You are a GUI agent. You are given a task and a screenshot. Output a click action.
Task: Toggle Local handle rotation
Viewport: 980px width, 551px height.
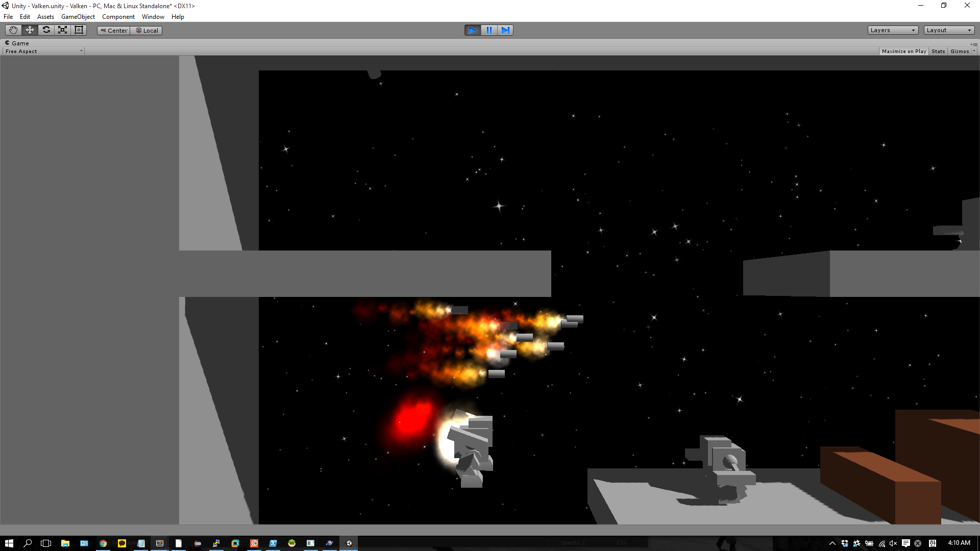point(146,31)
